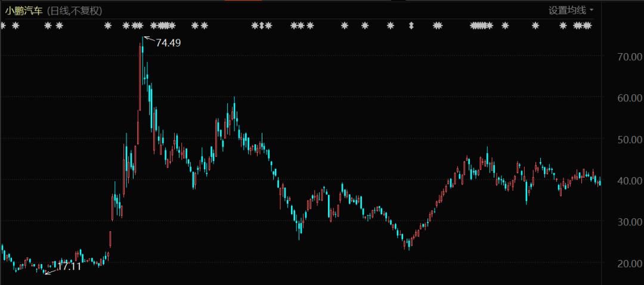Click the 74.49 peak price label
Image resolution: width=644 pixels, height=285 pixels.
tap(168, 43)
